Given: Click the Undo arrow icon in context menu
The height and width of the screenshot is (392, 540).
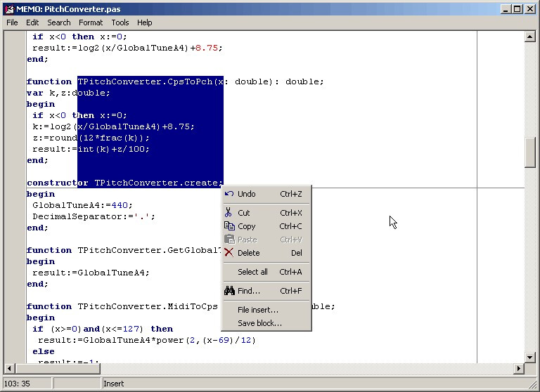Looking at the screenshot, I should (x=229, y=194).
